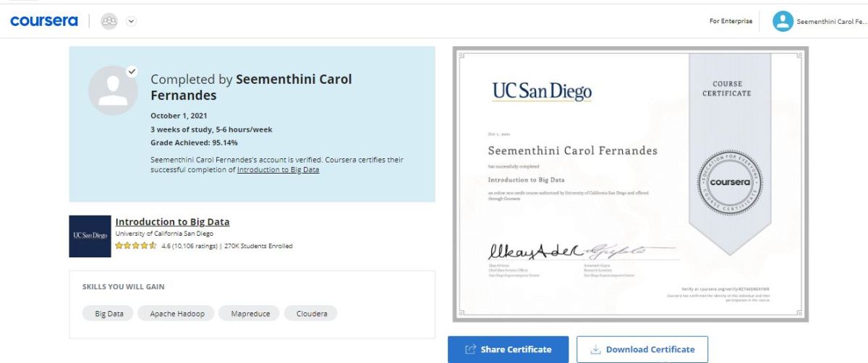
Task: Select the Apache Hadoop skill tag
Action: pyautogui.click(x=177, y=314)
